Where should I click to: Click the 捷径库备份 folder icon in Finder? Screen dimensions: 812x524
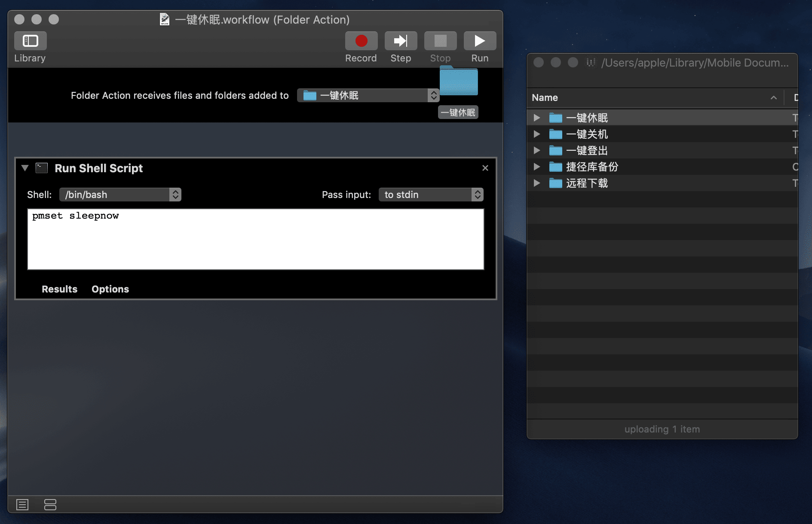[x=556, y=167]
